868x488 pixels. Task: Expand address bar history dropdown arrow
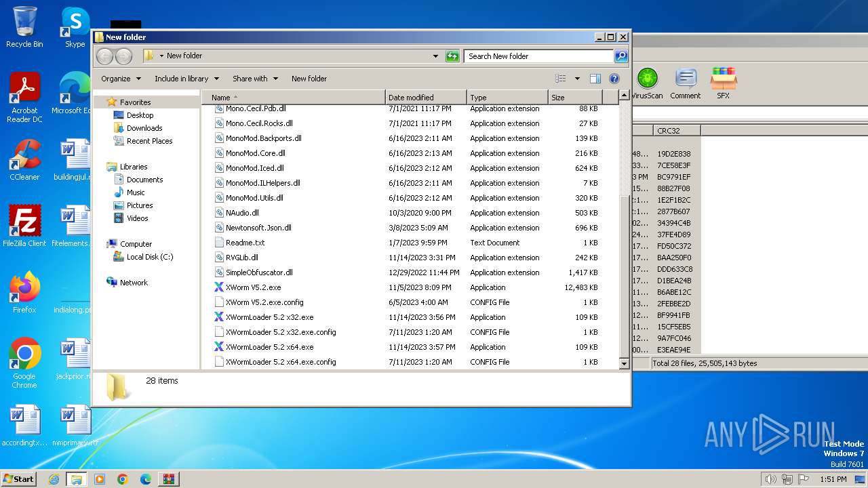(x=435, y=56)
